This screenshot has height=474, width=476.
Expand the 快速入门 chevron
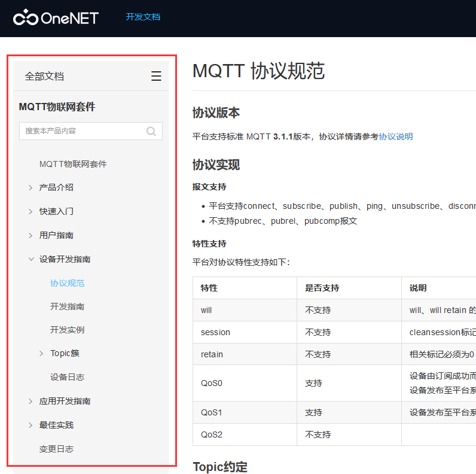(30, 211)
